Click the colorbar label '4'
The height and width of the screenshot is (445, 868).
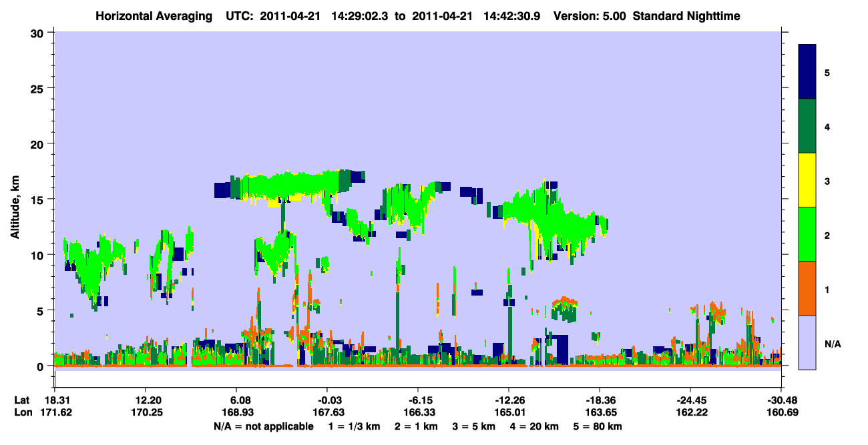tap(827, 127)
